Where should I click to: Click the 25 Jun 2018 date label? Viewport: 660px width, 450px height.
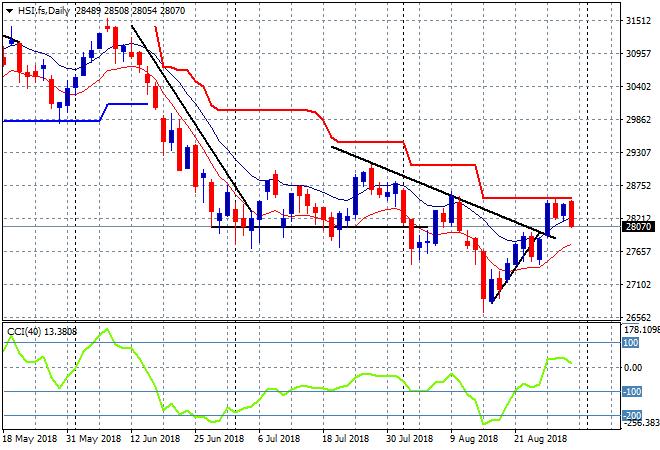tap(219, 439)
